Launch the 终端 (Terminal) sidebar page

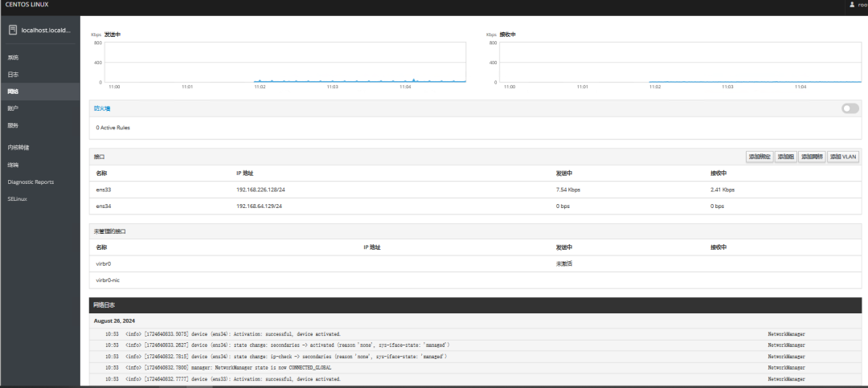14,165
